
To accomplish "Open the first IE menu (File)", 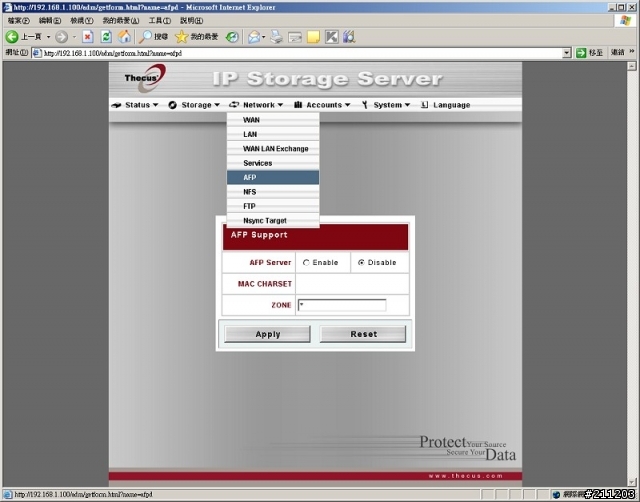I will (18, 20).
